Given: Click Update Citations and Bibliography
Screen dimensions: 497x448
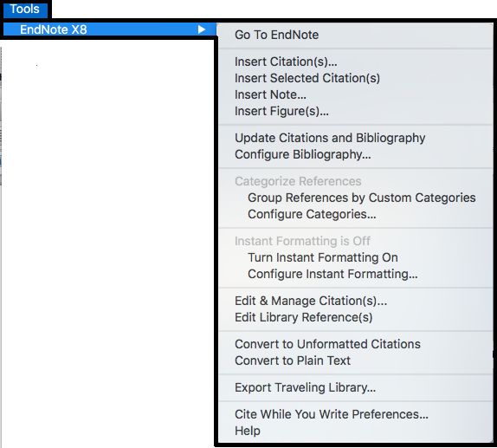Looking at the screenshot, I should 355,138.
